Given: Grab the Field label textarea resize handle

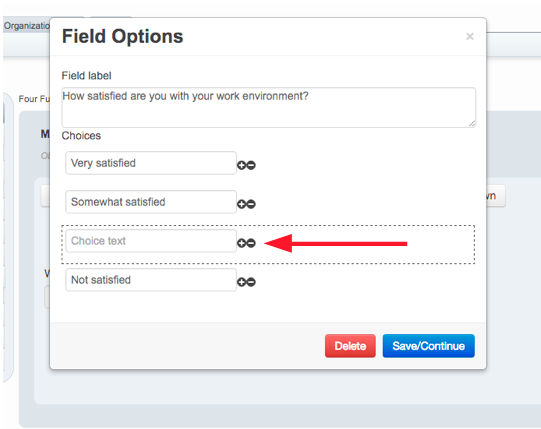Looking at the screenshot, I should [472, 124].
